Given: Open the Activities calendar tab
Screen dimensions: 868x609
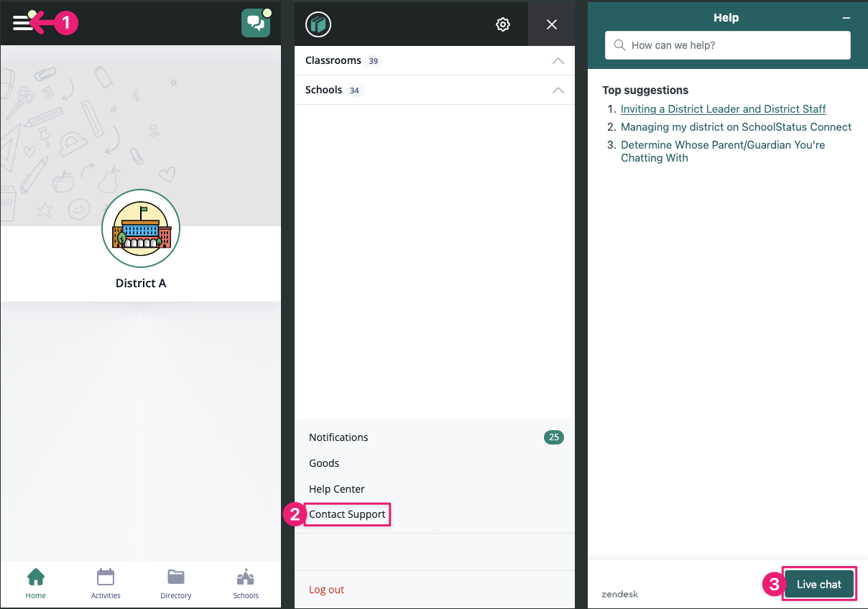Looking at the screenshot, I should [x=106, y=583].
